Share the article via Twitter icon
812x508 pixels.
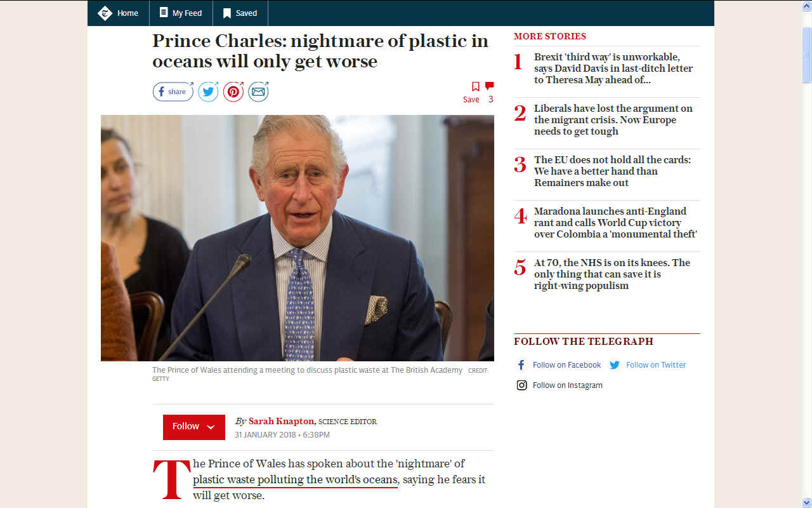click(208, 91)
